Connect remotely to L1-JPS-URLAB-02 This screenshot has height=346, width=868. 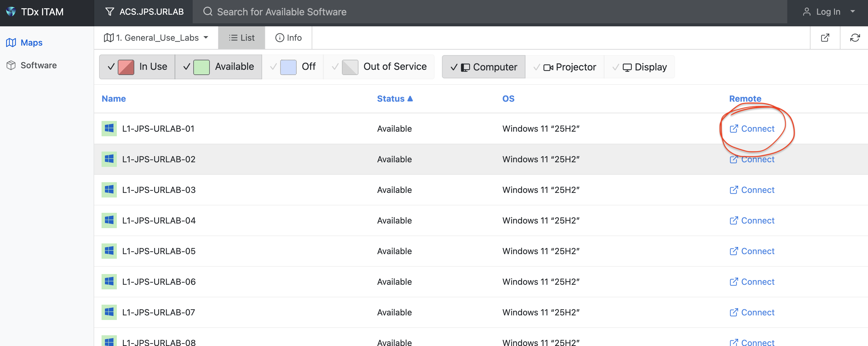pos(752,159)
